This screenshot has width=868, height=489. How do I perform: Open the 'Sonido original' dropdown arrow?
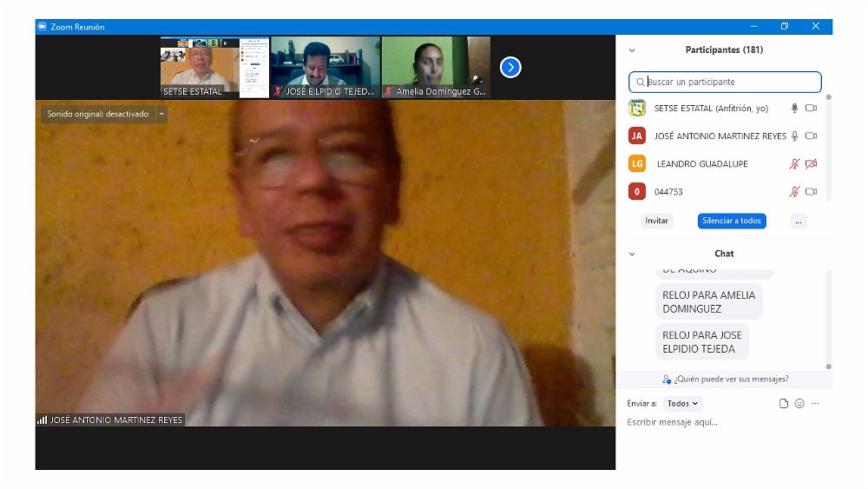pos(161,114)
